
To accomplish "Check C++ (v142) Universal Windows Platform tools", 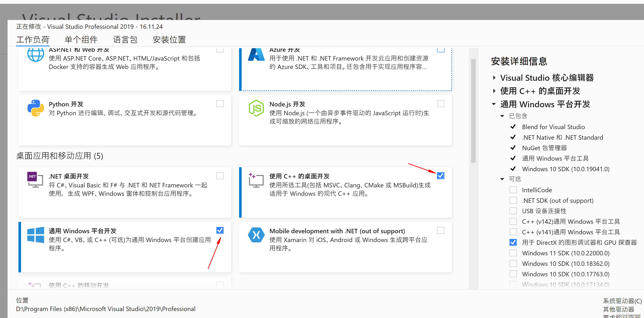I will 513,221.
